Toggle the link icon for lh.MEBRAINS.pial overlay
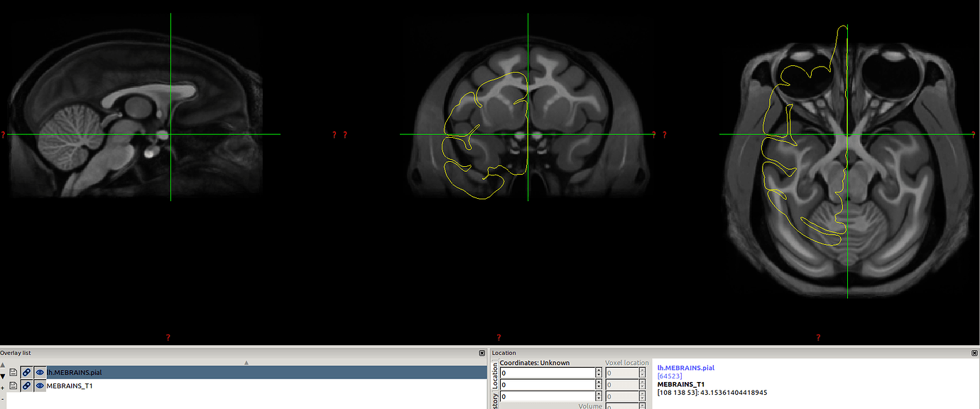 pos(26,372)
